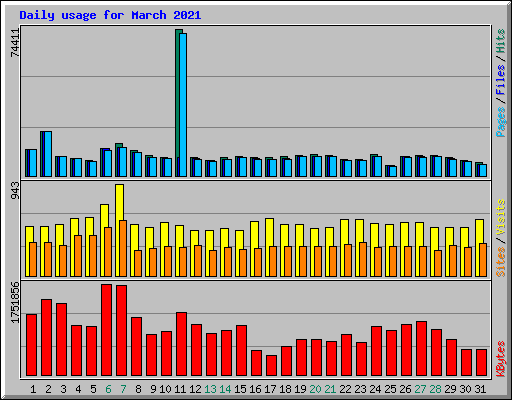Click the red KBytes bar for day 31
Image resolution: width=512 pixels, height=400 pixels.
[x=481, y=363]
